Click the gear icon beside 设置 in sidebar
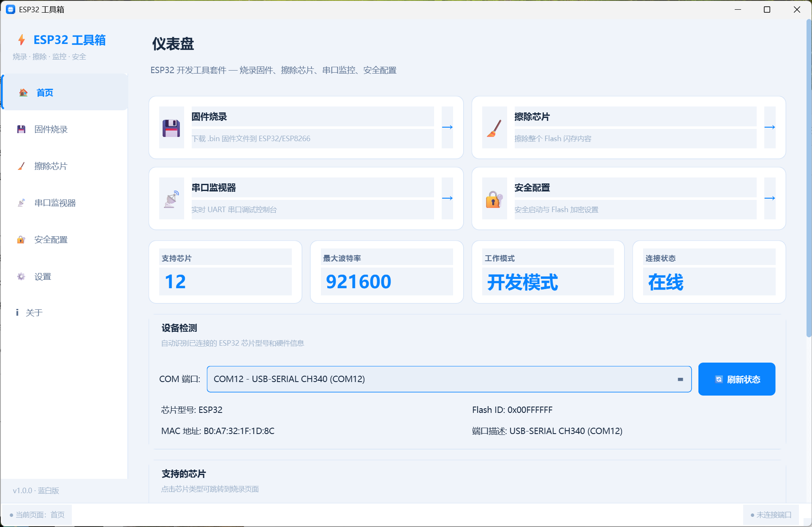The height and width of the screenshot is (527, 812). click(x=21, y=276)
